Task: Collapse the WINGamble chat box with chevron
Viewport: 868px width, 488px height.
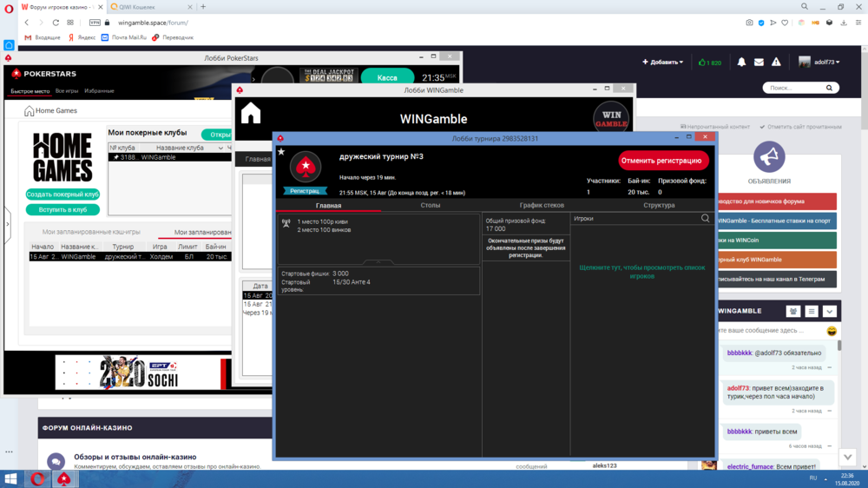Action: tap(830, 311)
